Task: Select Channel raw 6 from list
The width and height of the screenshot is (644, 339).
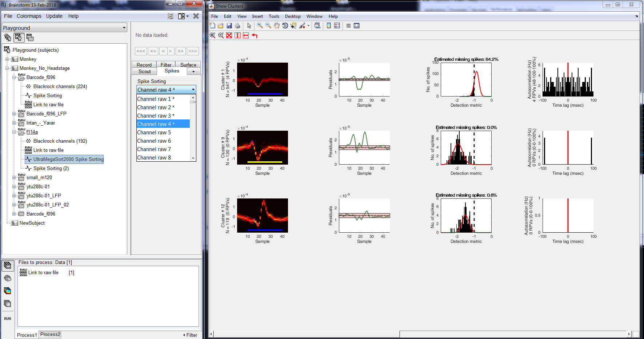Action: pyautogui.click(x=154, y=141)
